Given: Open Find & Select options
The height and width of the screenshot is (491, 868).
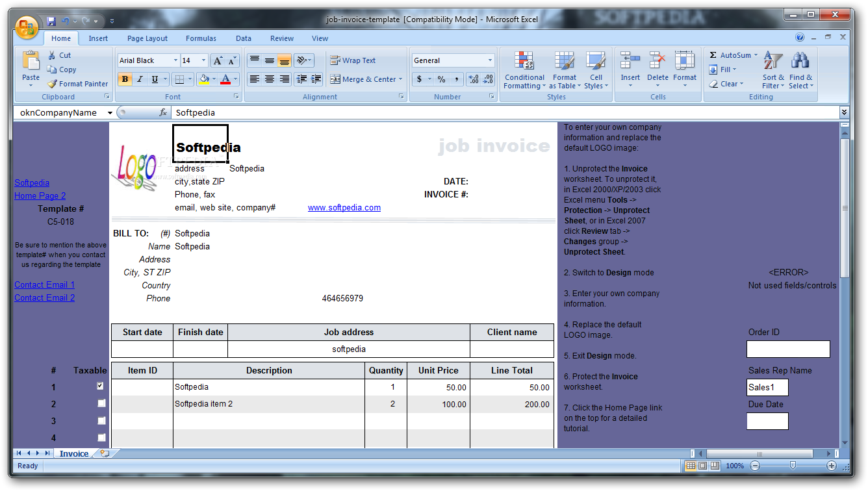Looking at the screenshot, I should pos(800,71).
